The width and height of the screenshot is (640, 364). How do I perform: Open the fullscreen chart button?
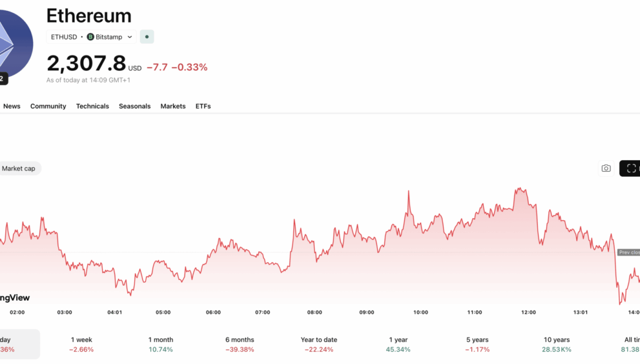pos(631,168)
